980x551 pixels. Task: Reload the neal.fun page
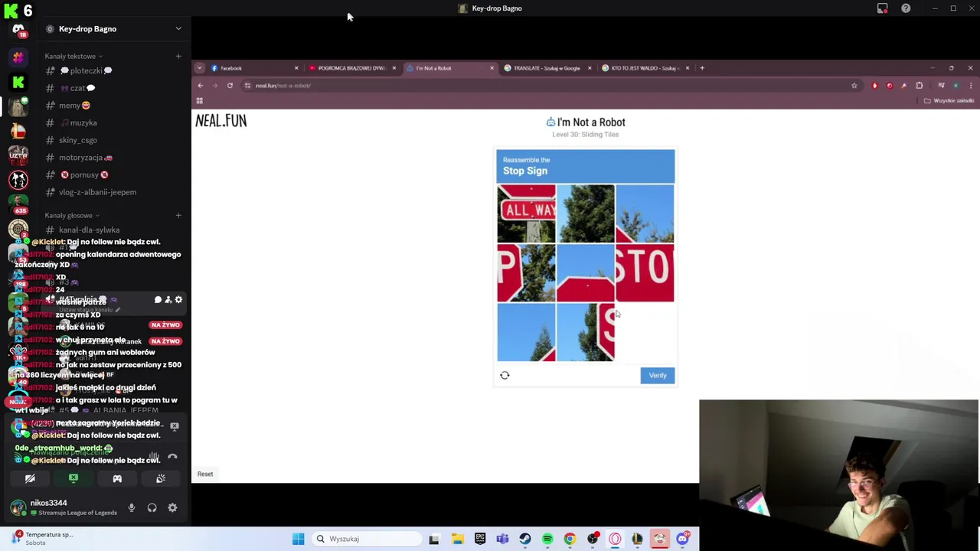coord(230,86)
